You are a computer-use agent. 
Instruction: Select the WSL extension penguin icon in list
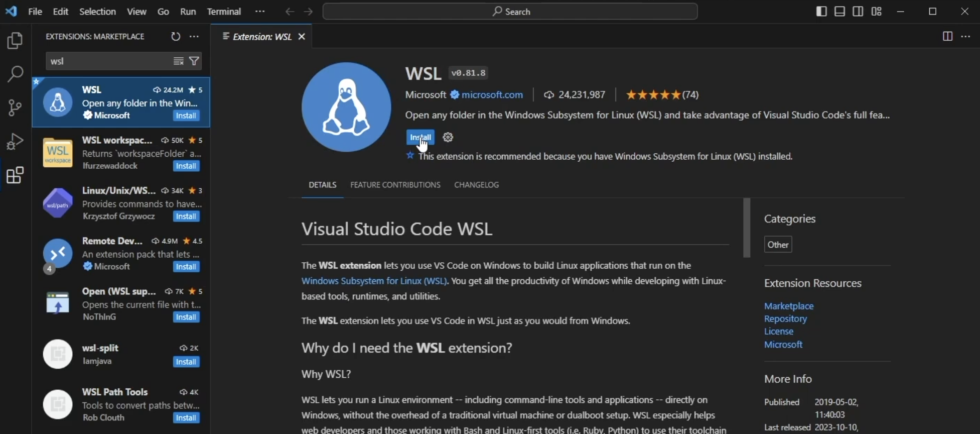coord(58,102)
